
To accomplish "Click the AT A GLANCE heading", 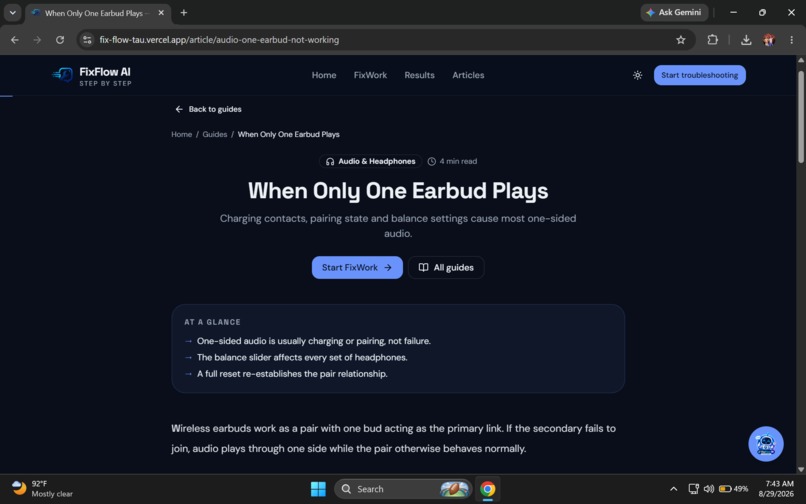I will (212, 322).
